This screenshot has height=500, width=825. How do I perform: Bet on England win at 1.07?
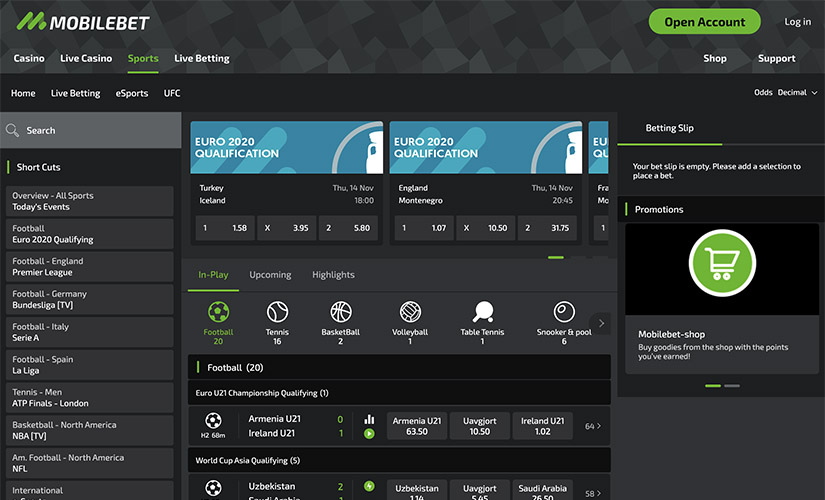pyautogui.click(x=424, y=228)
